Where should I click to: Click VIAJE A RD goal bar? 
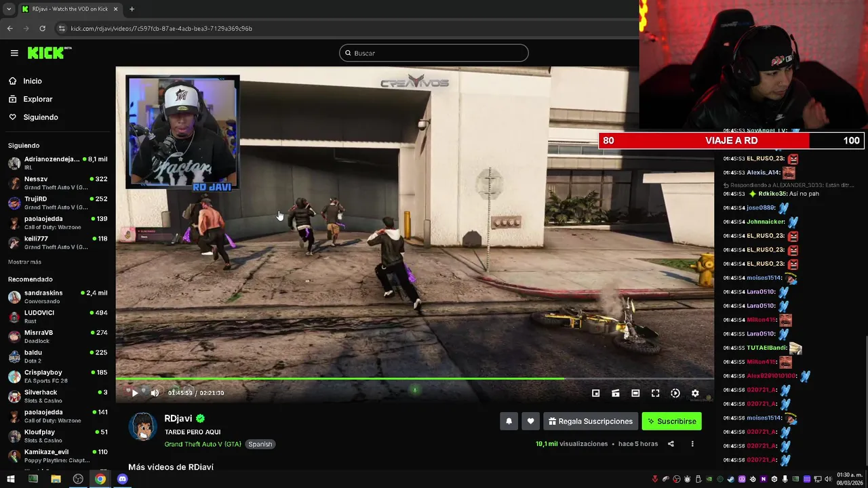tap(731, 140)
